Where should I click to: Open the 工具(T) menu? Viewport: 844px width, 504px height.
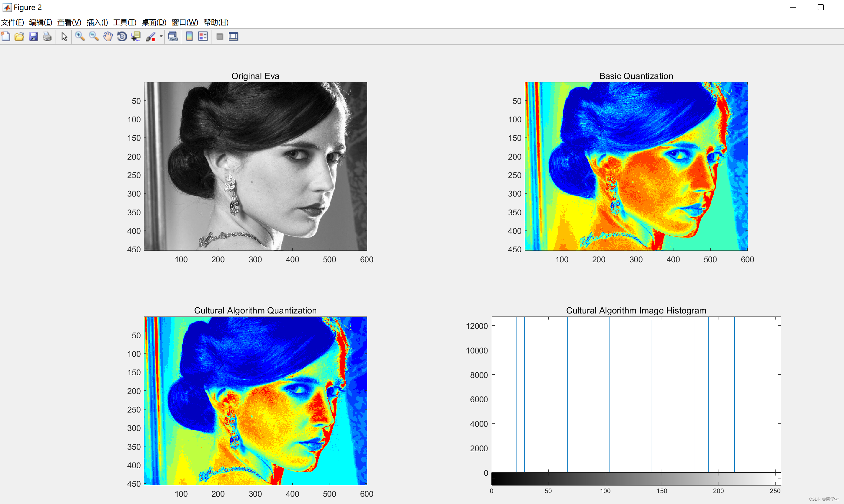click(125, 22)
